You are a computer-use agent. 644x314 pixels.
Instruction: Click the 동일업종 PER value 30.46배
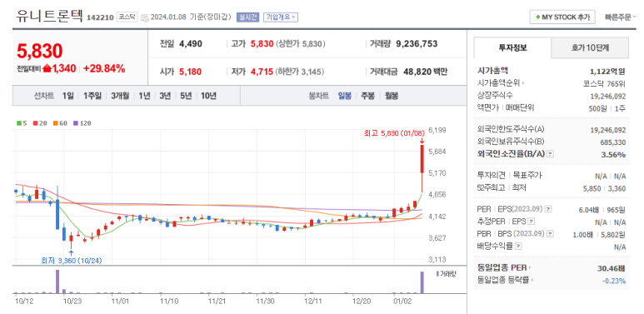(x=612, y=268)
